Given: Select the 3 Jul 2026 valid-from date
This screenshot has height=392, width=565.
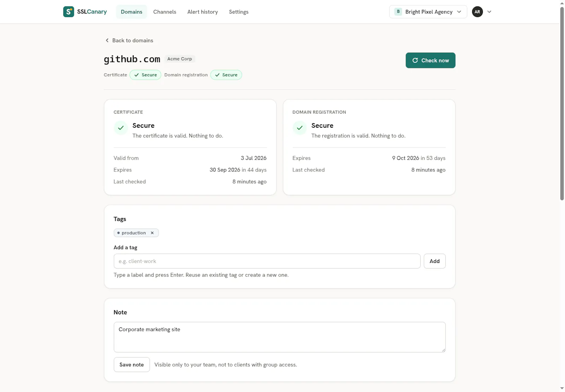Looking at the screenshot, I should pos(254,158).
